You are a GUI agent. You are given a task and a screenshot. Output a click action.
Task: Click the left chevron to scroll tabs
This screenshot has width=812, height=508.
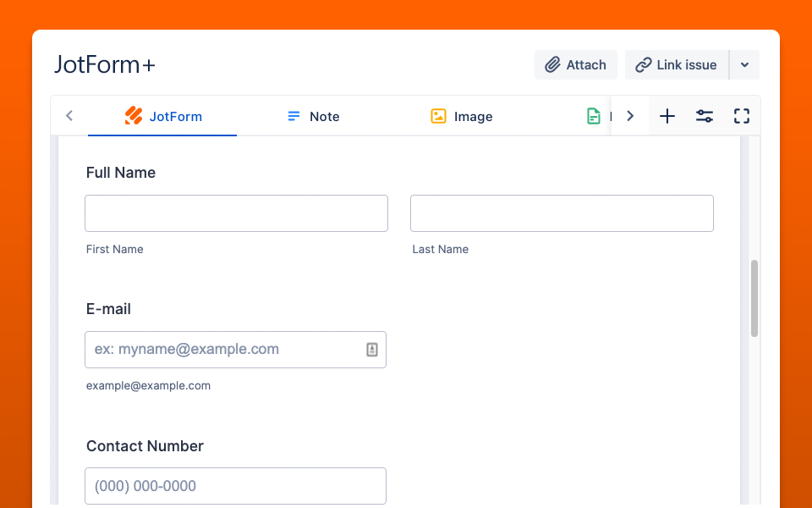pos(69,116)
